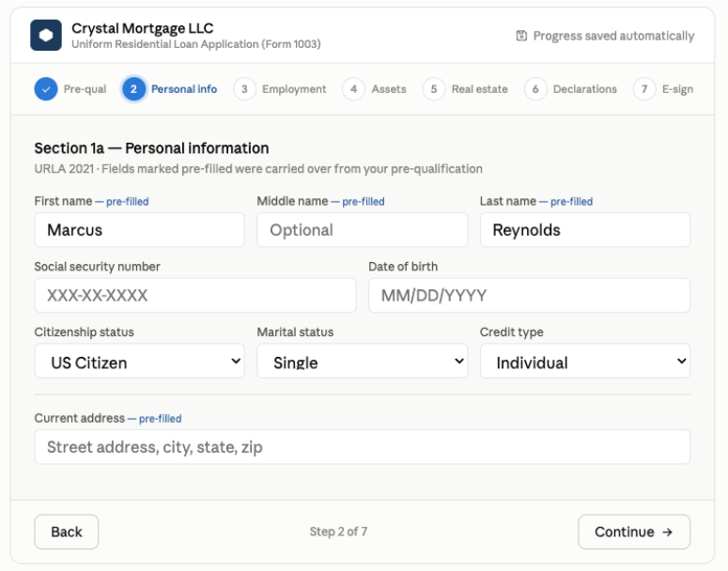The width and height of the screenshot is (728, 571).
Task: Click the Pre-qual completed checkmark circle
Action: click(46, 89)
